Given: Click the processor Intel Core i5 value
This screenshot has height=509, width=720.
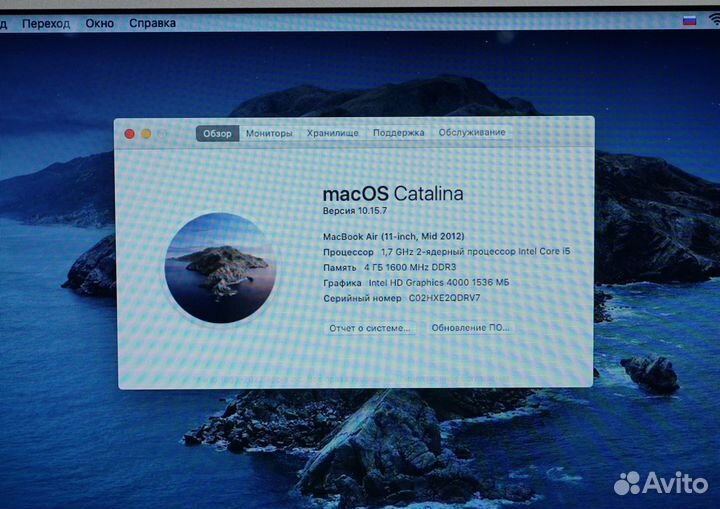Looking at the screenshot, I should [x=475, y=251].
